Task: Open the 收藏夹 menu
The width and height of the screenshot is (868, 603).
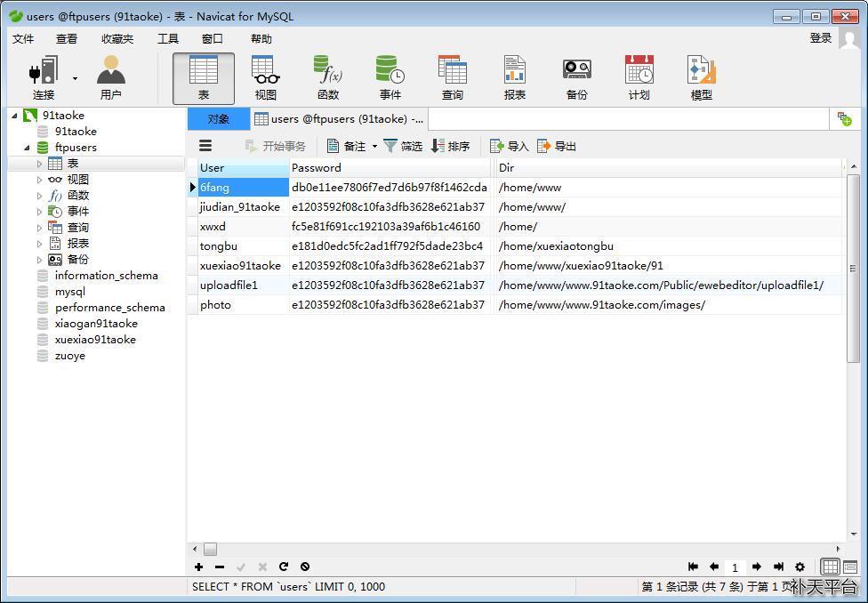Action: tap(117, 39)
